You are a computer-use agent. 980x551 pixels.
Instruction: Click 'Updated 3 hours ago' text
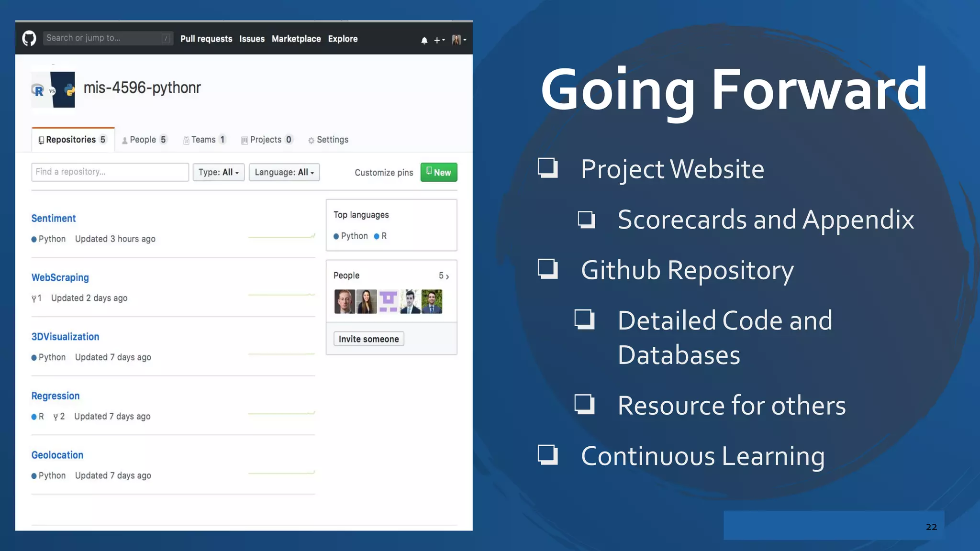115,239
